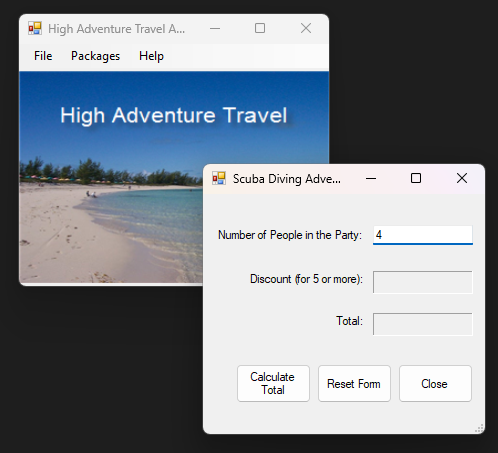The image size is (498, 453).
Task: Maximize the Scuba Diving Adventure window
Action: [x=416, y=178]
